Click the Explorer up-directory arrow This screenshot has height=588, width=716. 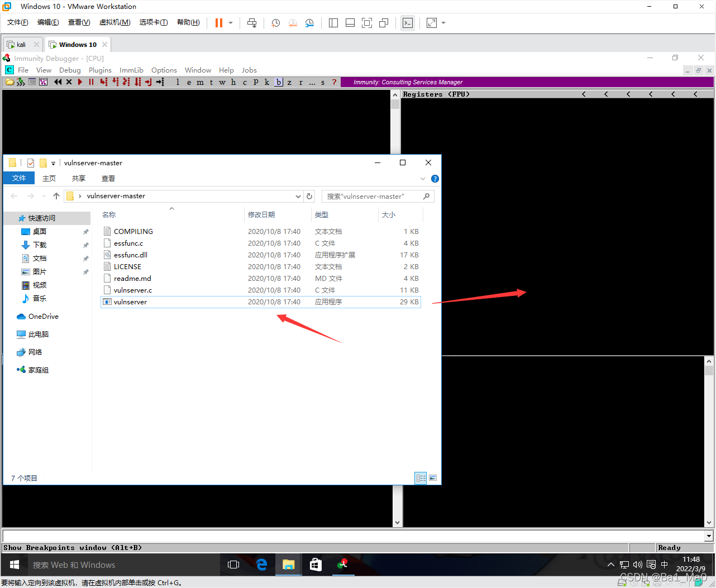56,196
